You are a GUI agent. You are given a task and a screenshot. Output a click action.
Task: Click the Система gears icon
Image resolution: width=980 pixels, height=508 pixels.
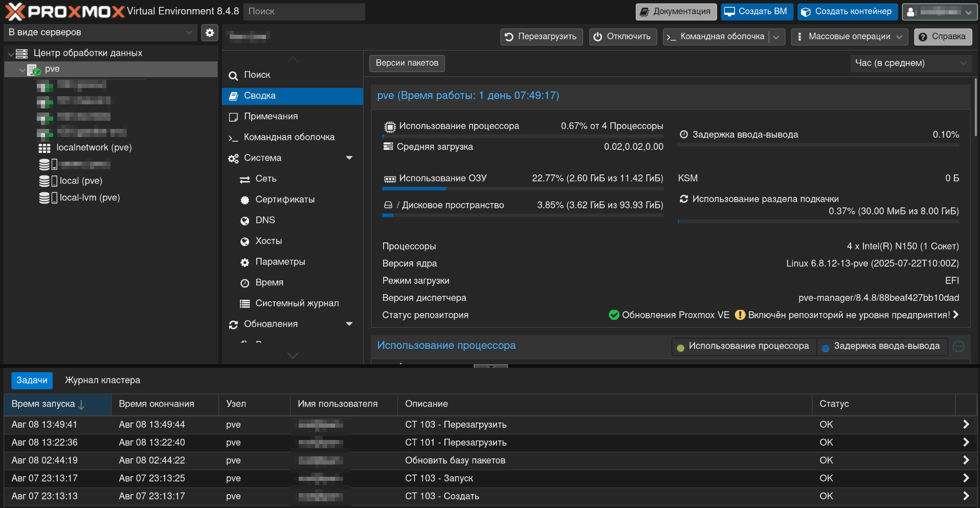tap(233, 159)
